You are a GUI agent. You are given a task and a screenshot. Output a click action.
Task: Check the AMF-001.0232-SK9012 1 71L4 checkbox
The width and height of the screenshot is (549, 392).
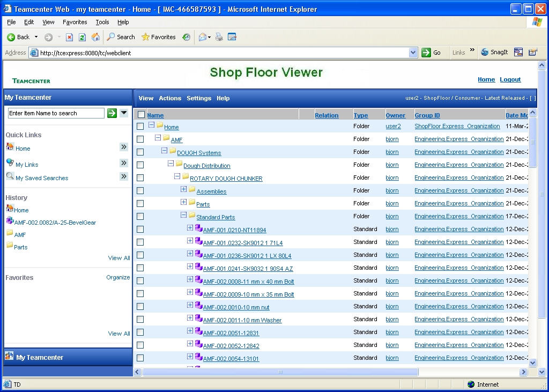click(x=140, y=242)
